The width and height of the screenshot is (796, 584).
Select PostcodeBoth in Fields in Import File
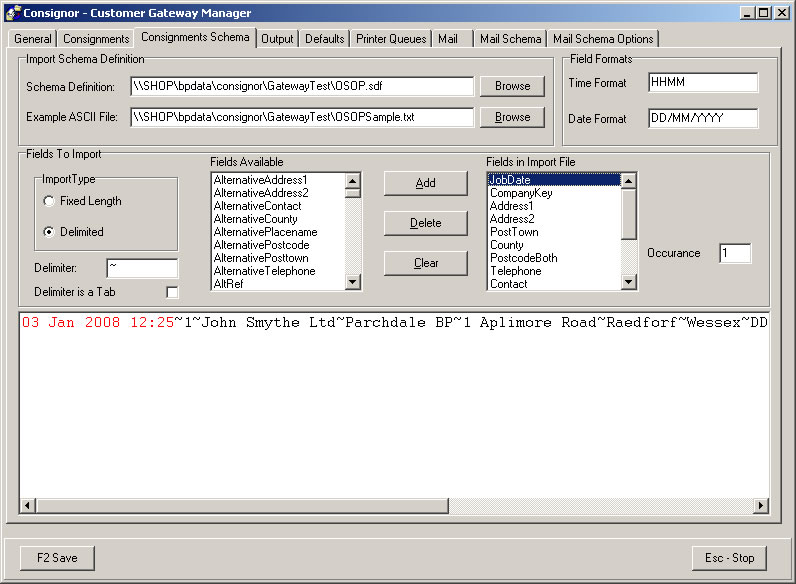click(554, 258)
